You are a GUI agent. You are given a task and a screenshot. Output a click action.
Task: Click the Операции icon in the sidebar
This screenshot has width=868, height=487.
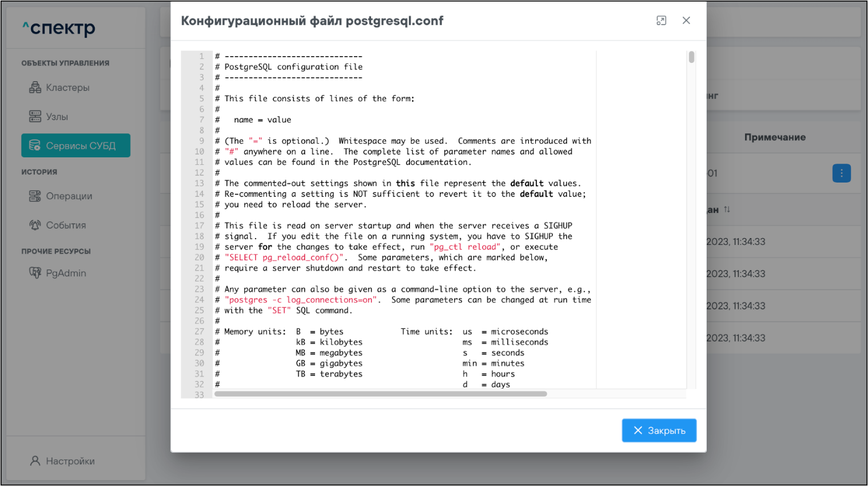[x=35, y=196]
